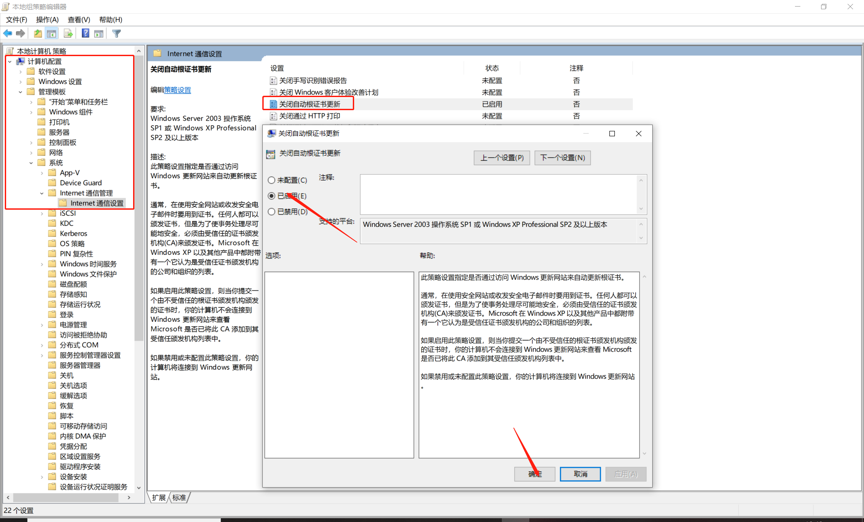This screenshot has width=864, height=522.
Task: Click the Help icon in toolbar
Action: coord(85,34)
